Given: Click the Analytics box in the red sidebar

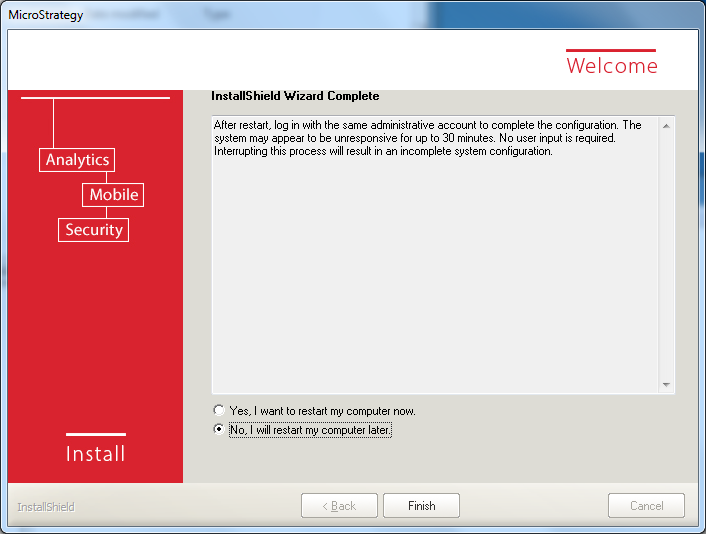Looking at the screenshot, I should pyautogui.click(x=77, y=160).
